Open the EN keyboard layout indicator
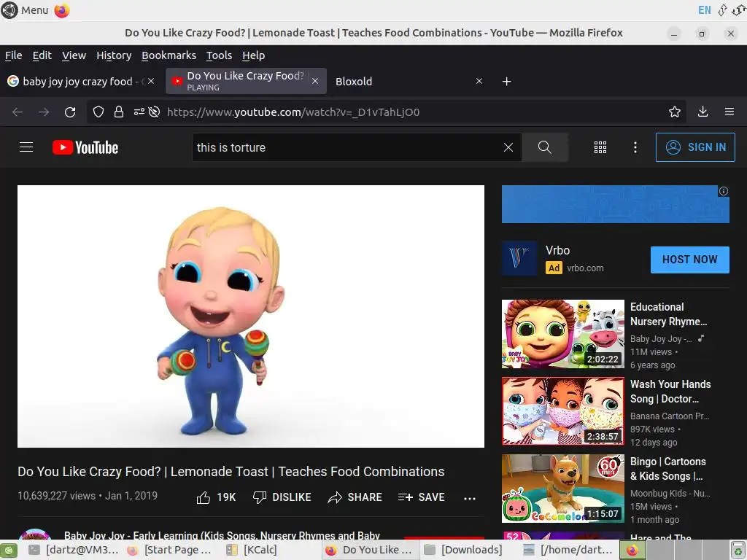The width and height of the screenshot is (747, 560). (x=704, y=10)
